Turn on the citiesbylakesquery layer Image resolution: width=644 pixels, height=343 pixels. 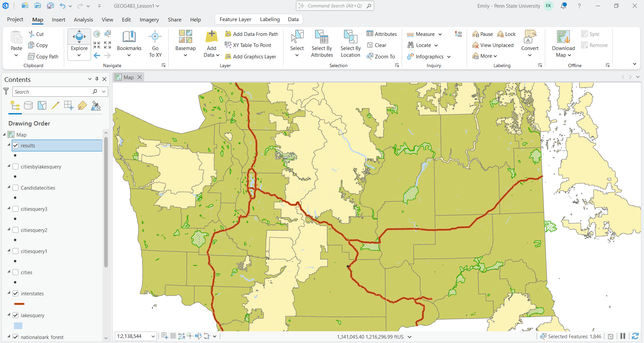[15, 167]
